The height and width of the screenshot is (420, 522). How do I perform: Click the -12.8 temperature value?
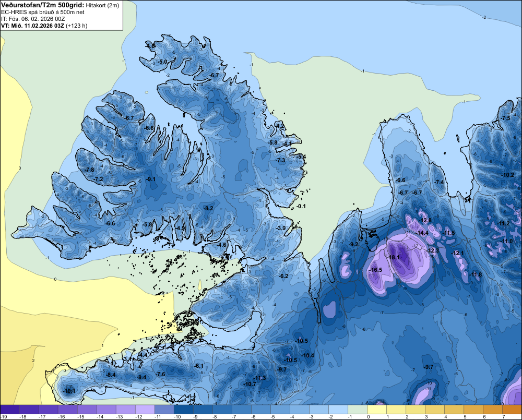pos(425,220)
